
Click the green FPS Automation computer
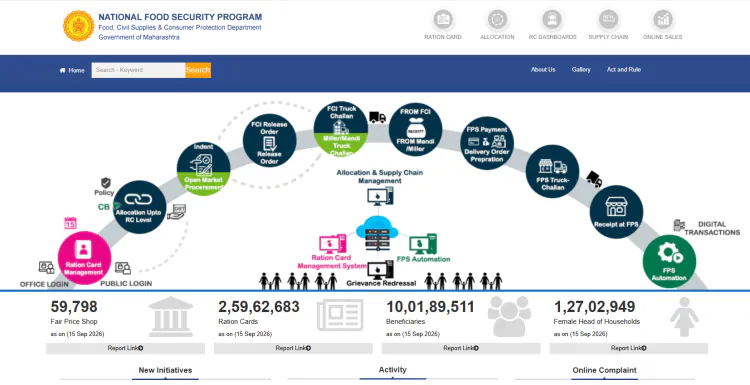click(423, 244)
